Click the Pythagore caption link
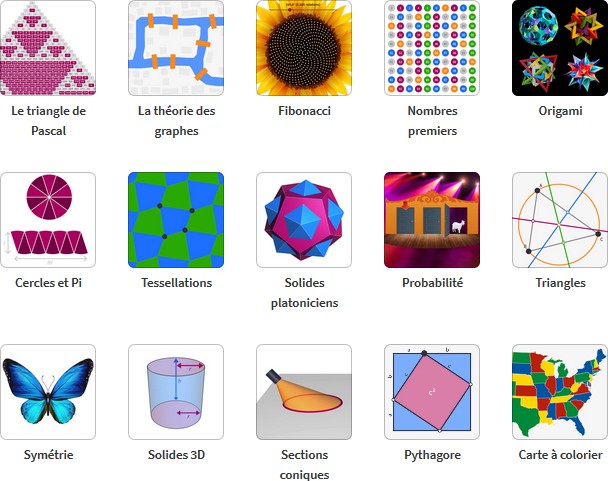 click(432, 455)
